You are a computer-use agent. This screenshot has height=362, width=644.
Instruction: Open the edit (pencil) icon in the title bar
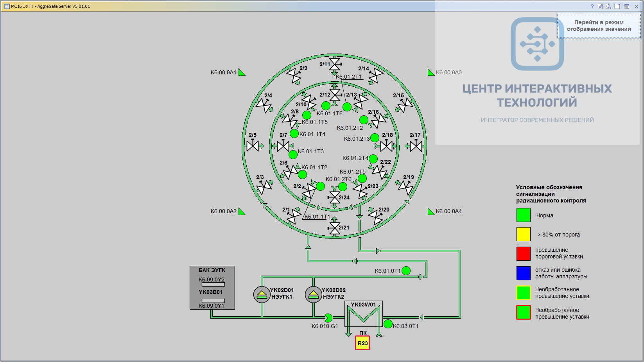[x=601, y=6]
